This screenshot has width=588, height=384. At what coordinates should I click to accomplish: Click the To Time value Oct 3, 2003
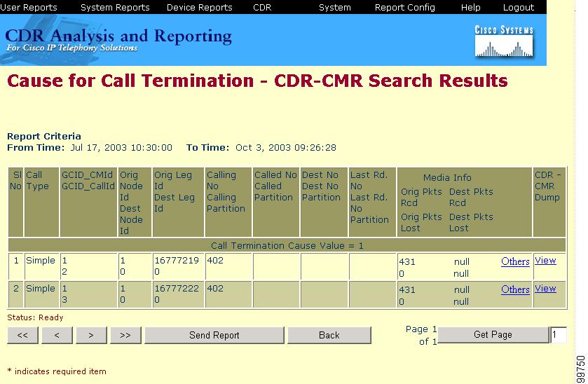pyautogui.click(x=286, y=147)
